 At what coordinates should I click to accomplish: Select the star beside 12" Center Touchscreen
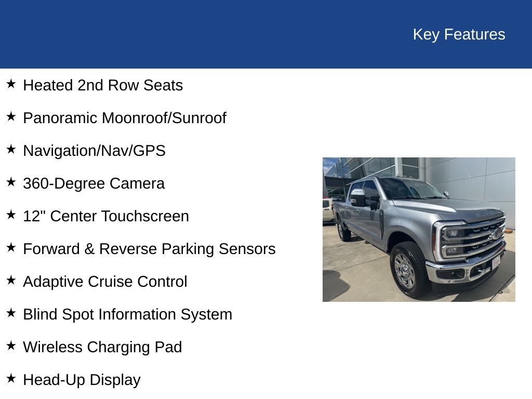[x=11, y=215]
